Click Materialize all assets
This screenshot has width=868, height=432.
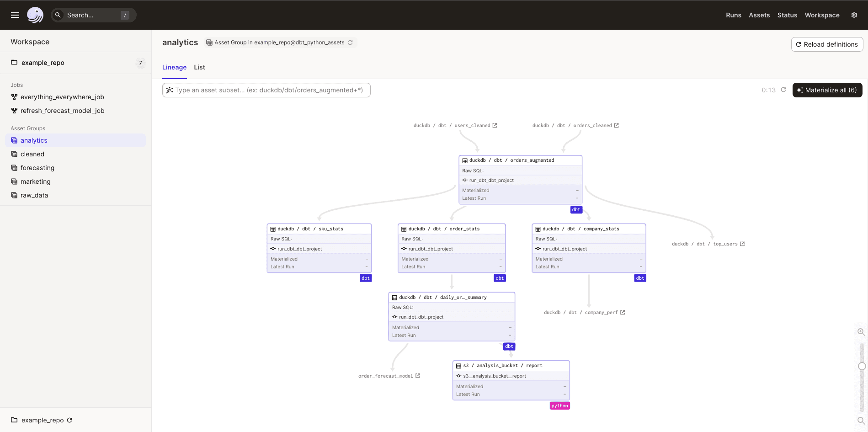[827, 90]
